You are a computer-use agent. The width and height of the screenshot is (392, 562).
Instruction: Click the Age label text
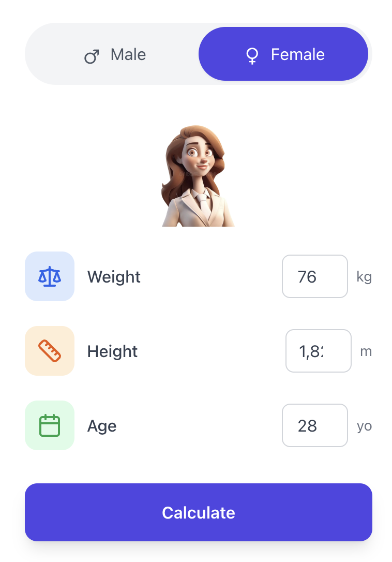click(102, 426)
